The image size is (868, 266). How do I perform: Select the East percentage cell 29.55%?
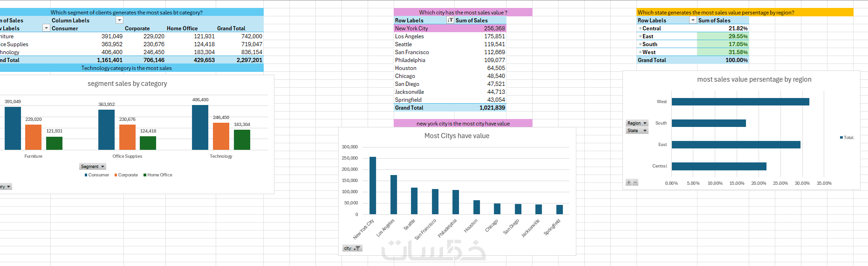pos(723,36)
